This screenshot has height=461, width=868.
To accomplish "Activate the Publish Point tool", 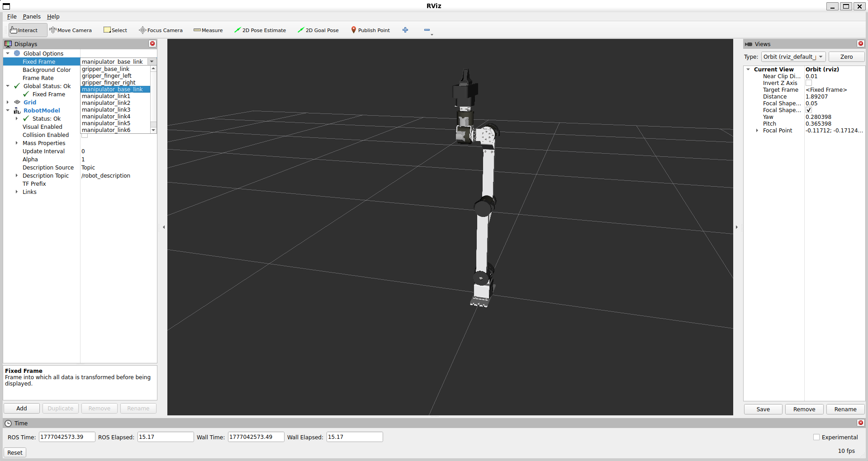I will point(370,30).
